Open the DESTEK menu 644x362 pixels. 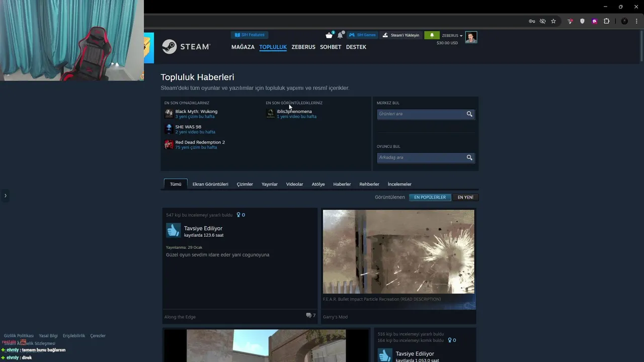[x=356, y=47]
